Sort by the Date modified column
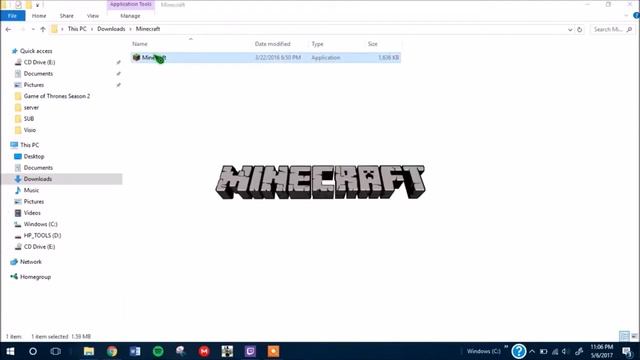 (273, 44)
